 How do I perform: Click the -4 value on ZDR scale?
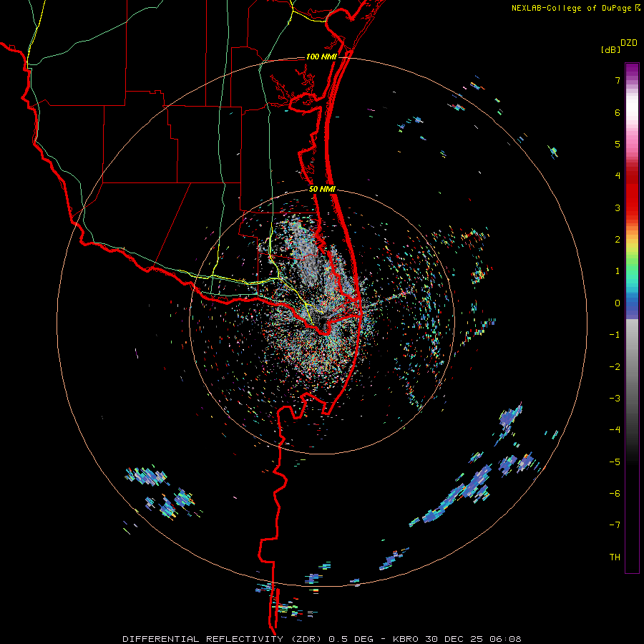615,429
